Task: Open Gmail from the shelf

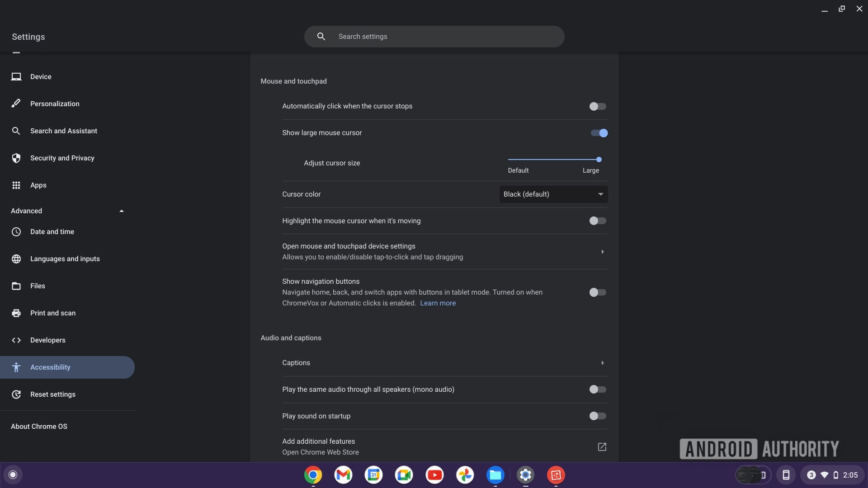Action: (x=344, y=475)
